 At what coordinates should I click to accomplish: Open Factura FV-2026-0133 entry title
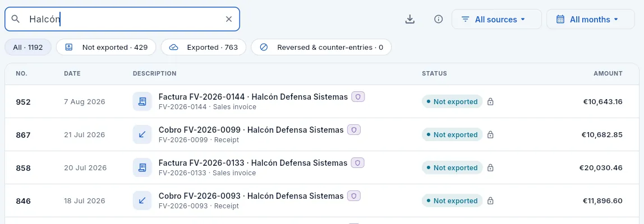click(253, 163)
